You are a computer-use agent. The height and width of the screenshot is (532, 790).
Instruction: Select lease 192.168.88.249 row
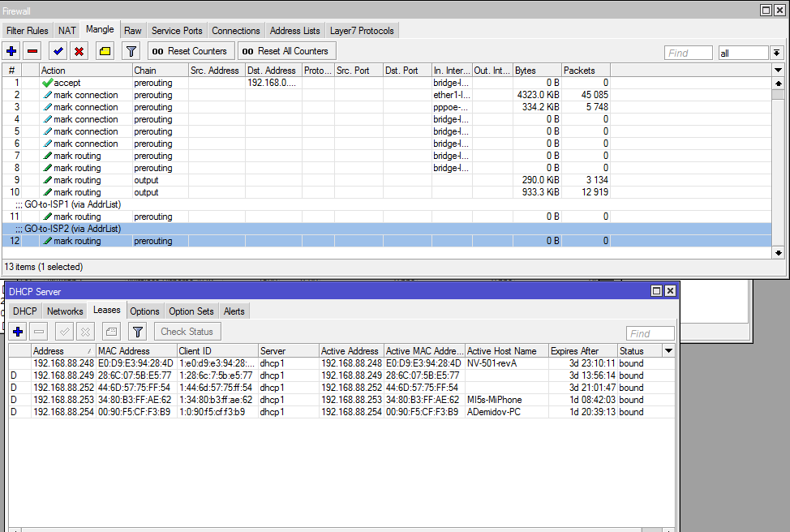341,375
